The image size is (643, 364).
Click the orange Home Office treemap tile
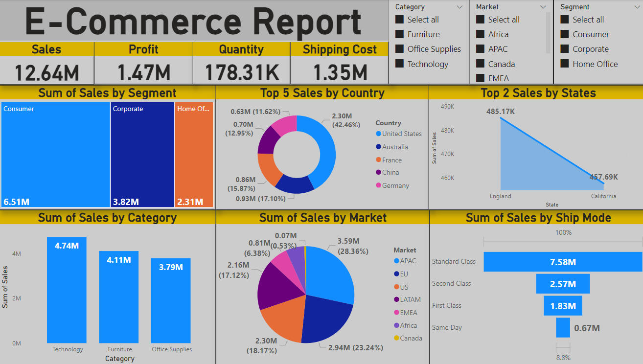(194, 154)
